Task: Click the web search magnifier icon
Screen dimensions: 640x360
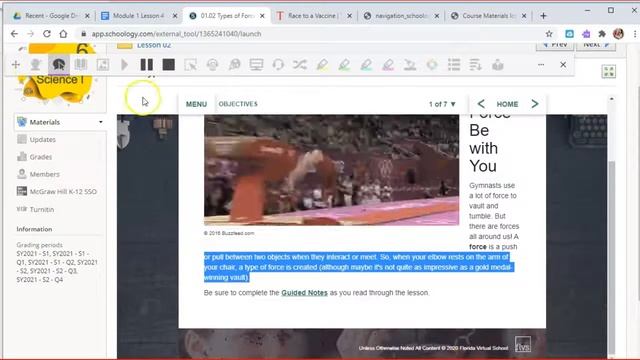Action: (234, 64)
